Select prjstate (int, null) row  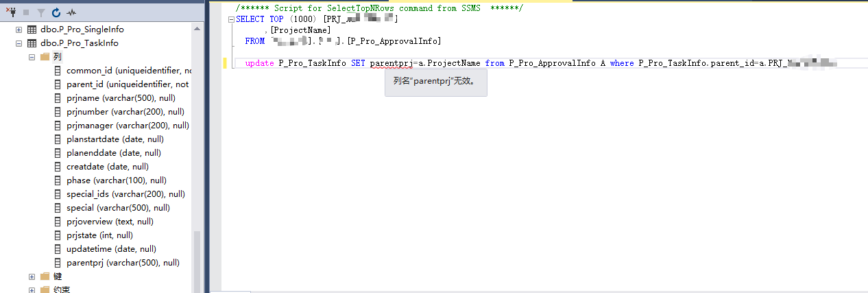100,235
